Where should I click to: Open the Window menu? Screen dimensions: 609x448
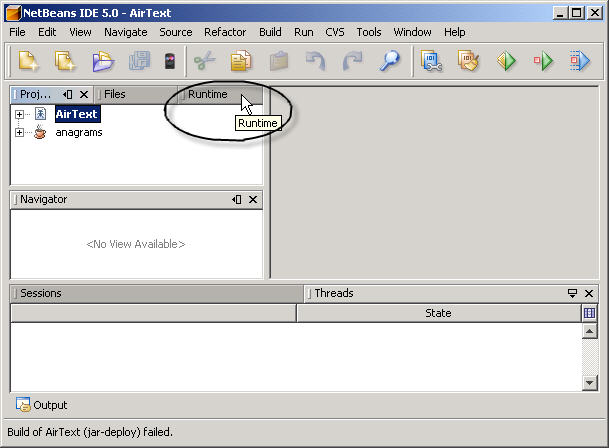[x=412, y=32]
